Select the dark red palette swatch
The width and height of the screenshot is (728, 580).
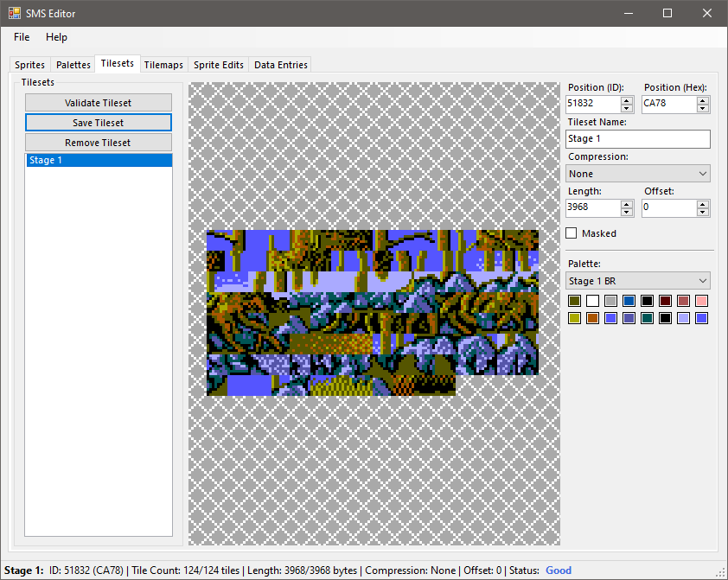click(666, 301)
